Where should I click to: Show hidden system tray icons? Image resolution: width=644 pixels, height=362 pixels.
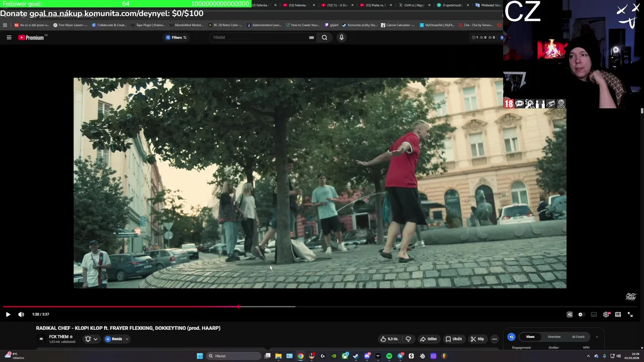tap(588, 356)
